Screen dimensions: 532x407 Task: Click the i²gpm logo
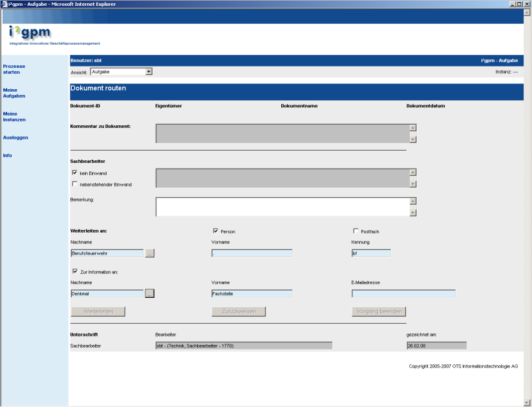30,34
